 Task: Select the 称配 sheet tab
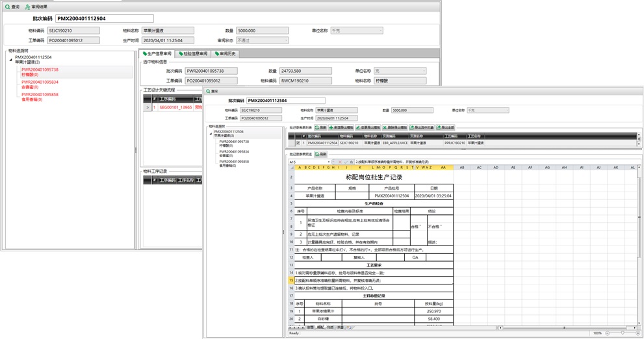pyautogui.click(x=320, y=327)
